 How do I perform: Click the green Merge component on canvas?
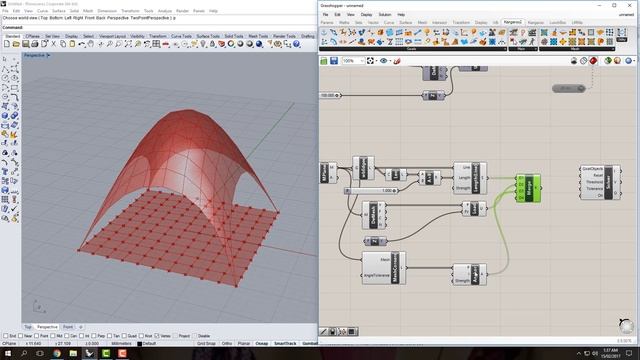529,188
